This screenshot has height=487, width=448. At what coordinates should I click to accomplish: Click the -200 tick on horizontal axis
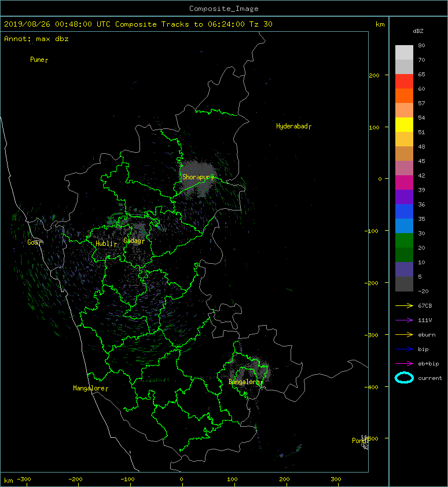(x=75, y=479)
